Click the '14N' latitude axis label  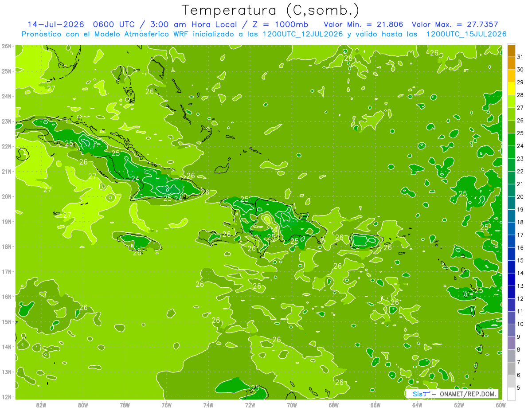7,347
